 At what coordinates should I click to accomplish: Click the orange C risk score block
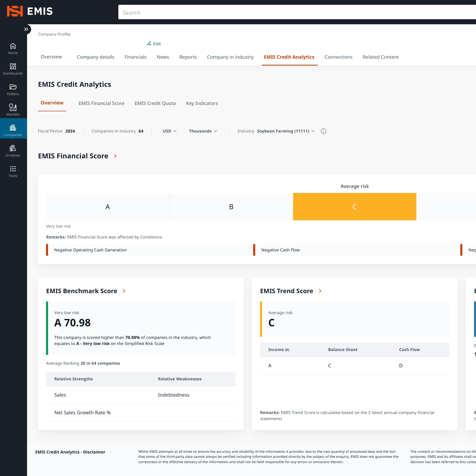click(x=354, y=207)
